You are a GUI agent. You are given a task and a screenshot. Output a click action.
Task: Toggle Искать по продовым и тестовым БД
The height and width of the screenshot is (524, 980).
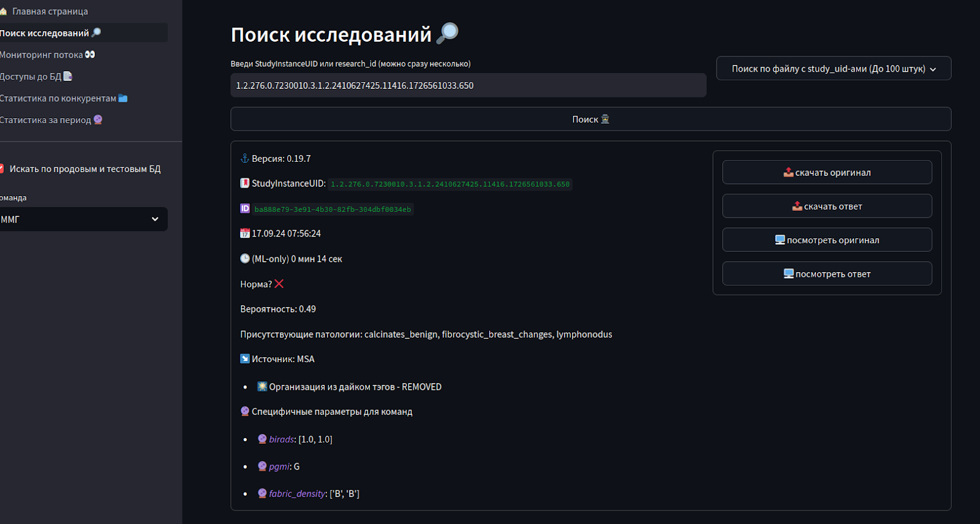point(2,169)
